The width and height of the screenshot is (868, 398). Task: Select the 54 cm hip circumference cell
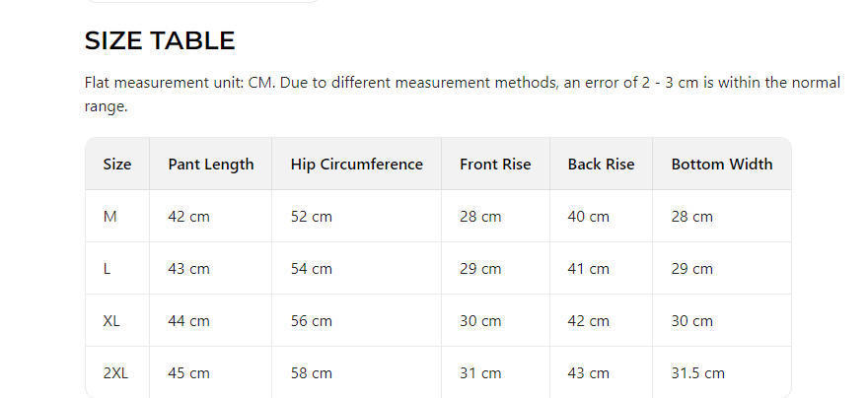(312, 269)
